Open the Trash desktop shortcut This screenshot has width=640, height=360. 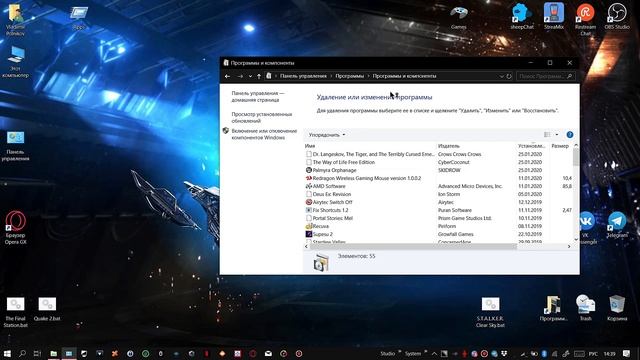[x=585, y=308]
